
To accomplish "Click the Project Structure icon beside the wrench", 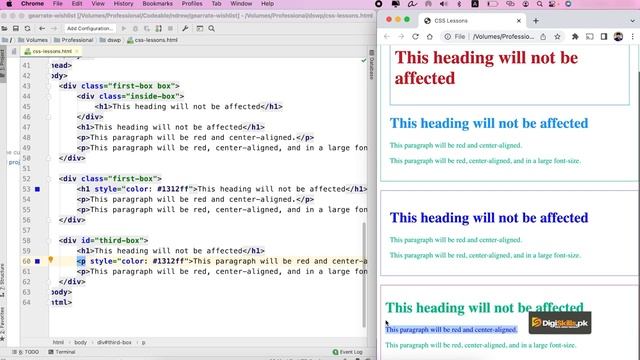I will coord(200,29).
